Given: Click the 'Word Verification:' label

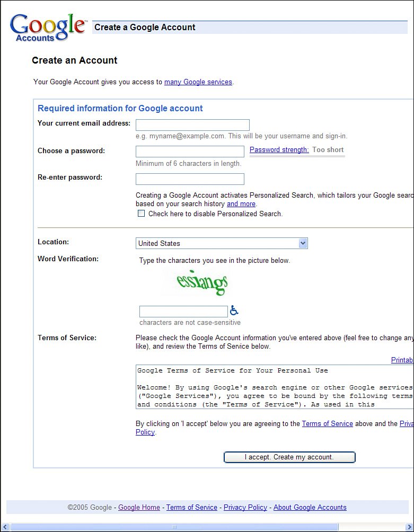Looking at the screenshot, I should tap(68, 259).
